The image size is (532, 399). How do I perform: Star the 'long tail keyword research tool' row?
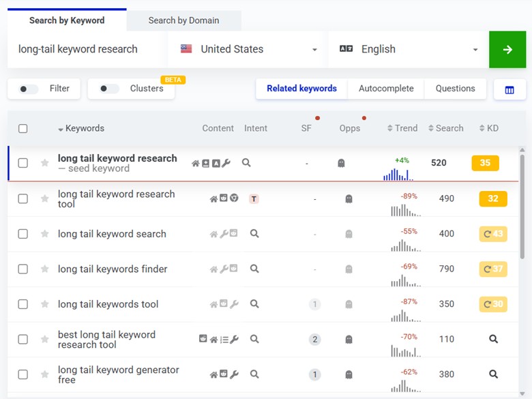pyautogui.click(x=44, y=198)
